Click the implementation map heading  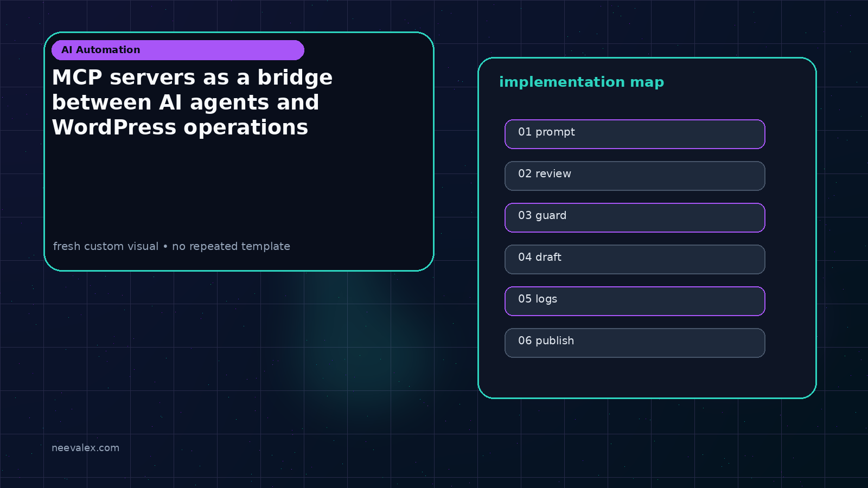pos(582,82)
